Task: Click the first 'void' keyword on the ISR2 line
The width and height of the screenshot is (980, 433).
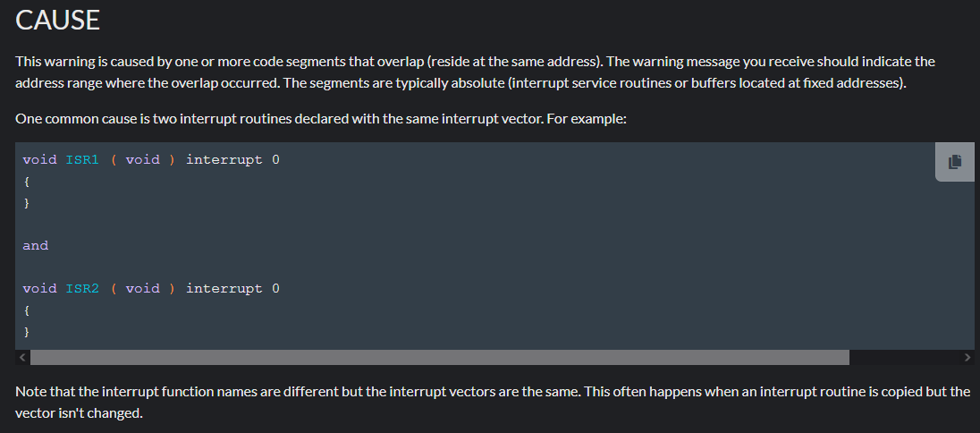Action: [x=39, y=288]
